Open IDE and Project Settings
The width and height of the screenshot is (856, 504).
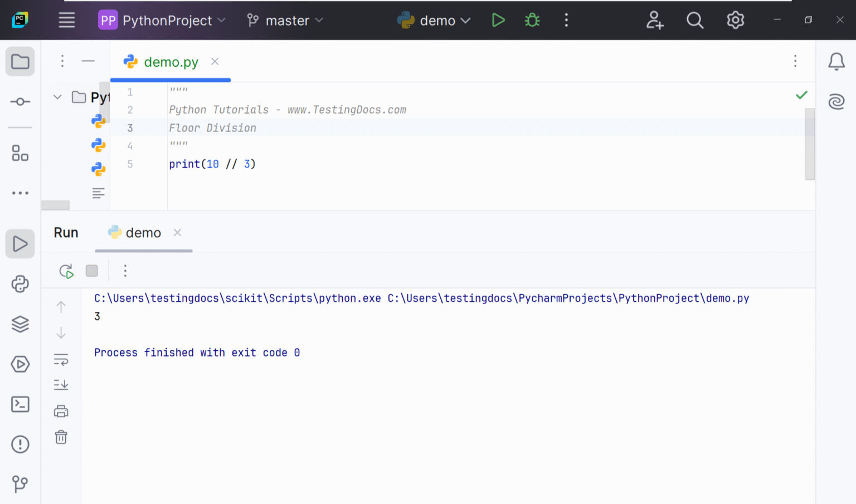[735, 20]
